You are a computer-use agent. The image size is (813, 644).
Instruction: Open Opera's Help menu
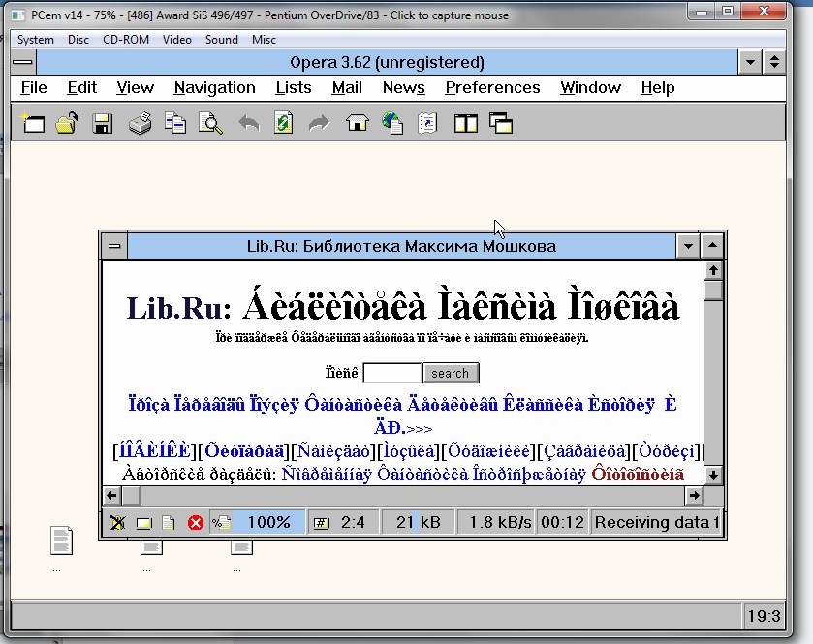tap(657, 87)
